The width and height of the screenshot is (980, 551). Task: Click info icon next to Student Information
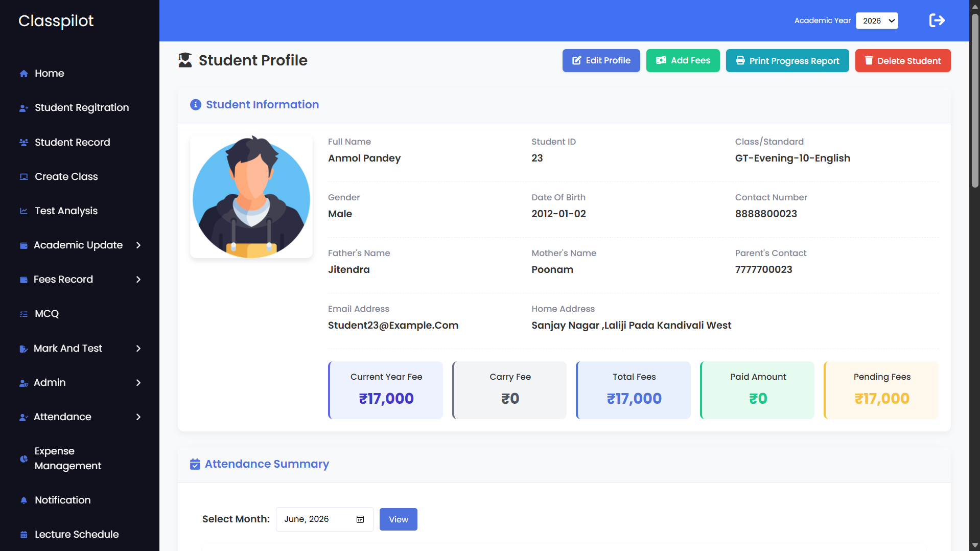[196, 105]
